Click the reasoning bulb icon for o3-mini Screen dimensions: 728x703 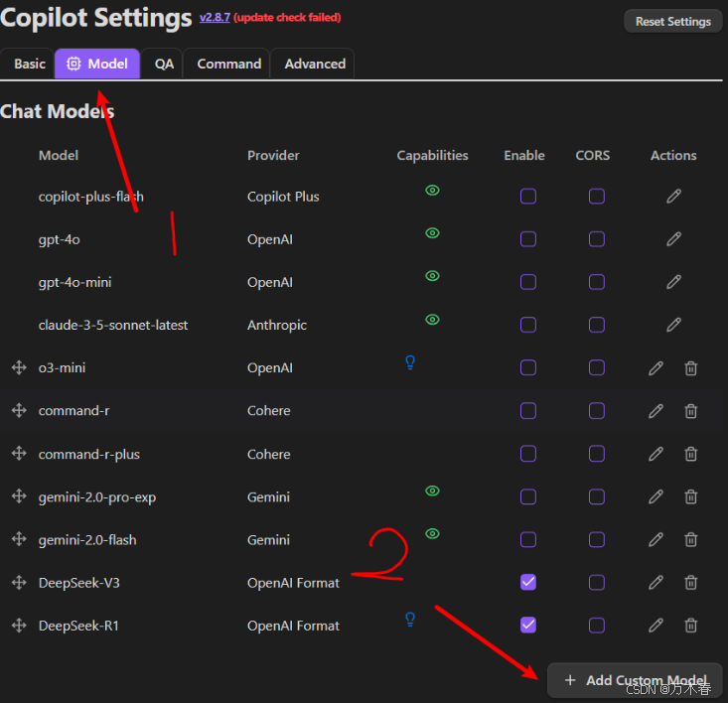(x=410, y=362)
